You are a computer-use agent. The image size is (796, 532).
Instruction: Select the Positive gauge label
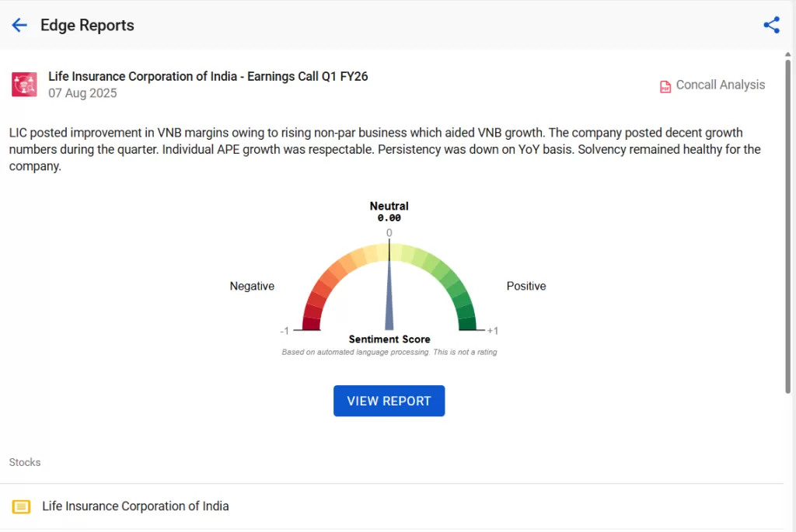click(x=526, y=287)
